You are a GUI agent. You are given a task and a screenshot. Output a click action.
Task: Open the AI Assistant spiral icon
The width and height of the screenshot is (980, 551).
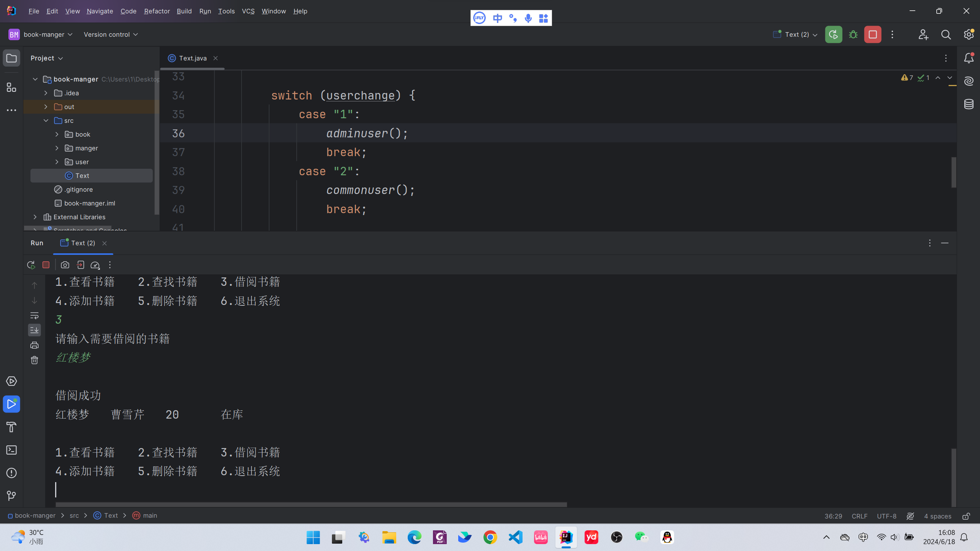tap(969, 81)
